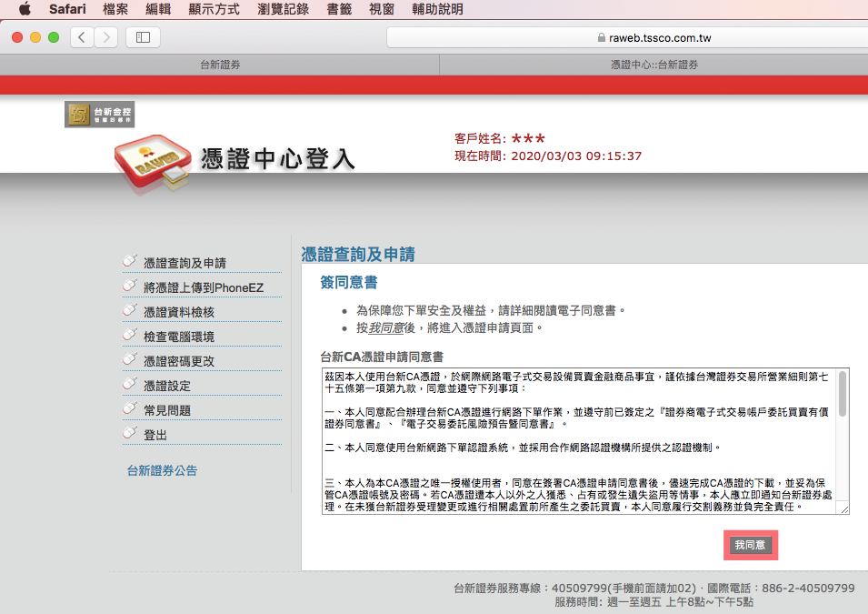Click the mouse icon beside 登出

click(x=130, y=432)
